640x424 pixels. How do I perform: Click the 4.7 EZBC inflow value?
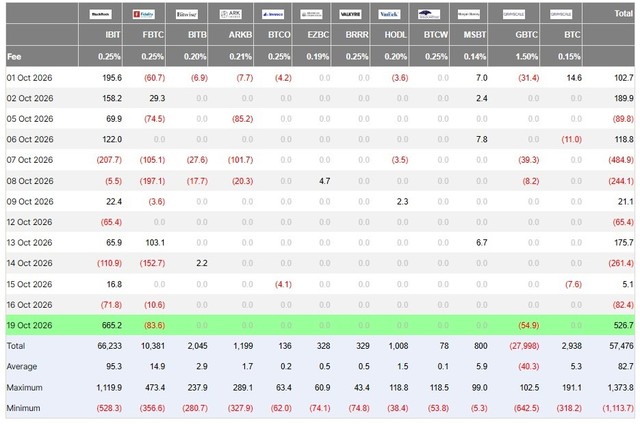324,181
